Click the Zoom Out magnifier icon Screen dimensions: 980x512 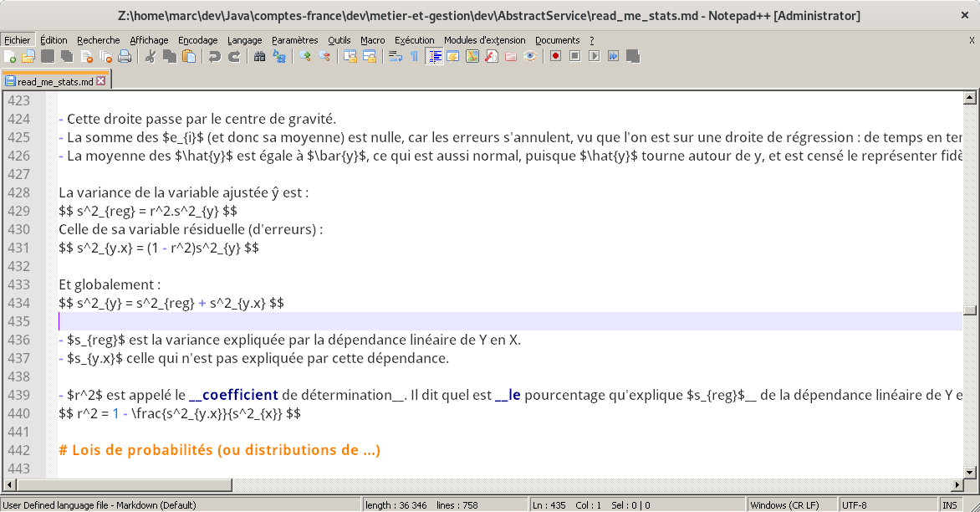pos(324,56)
